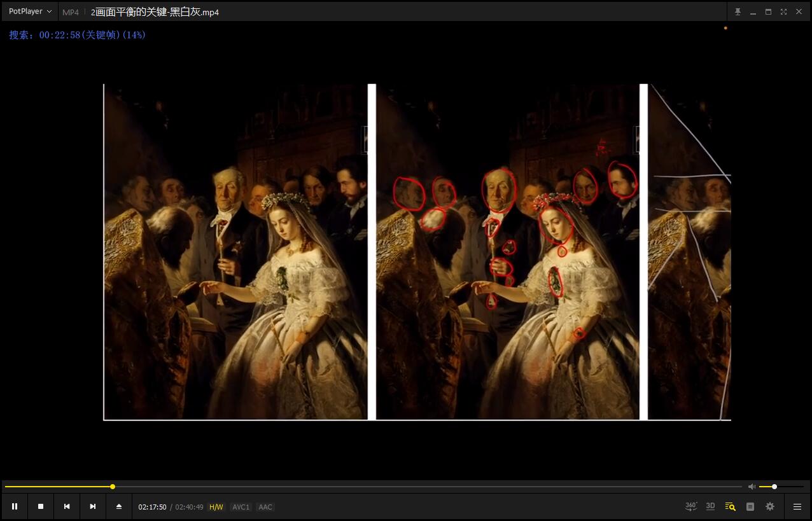Mute the audio via speaker icon
The image size is (812, 521).
click(752, 487)
